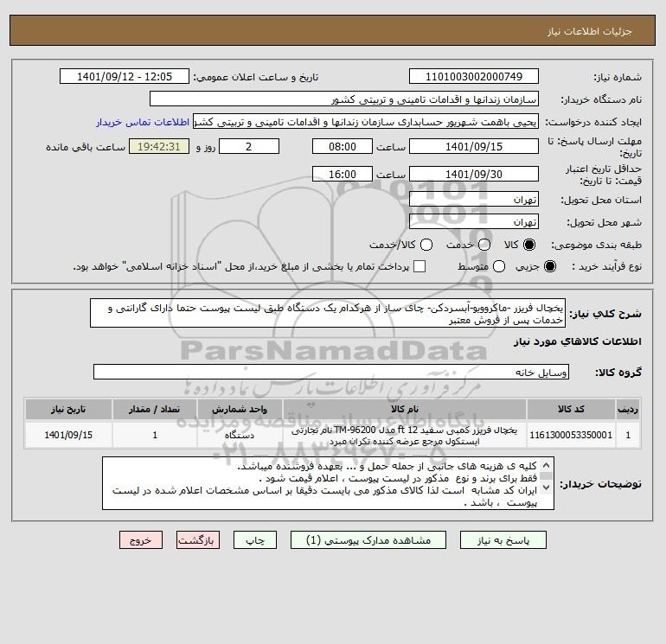Viewport: 666px width, 644px height.
Task: Click the remaining time 19:42:31 field
Action: pos(159,146)
